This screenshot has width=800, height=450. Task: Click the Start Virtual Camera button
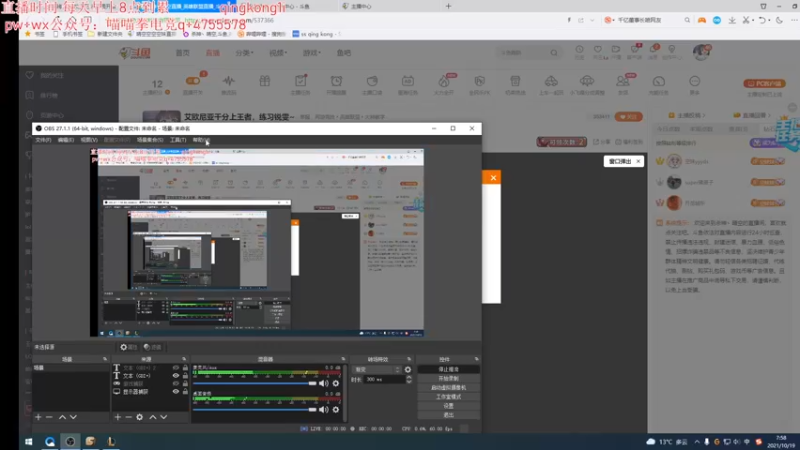coord(448,388)
